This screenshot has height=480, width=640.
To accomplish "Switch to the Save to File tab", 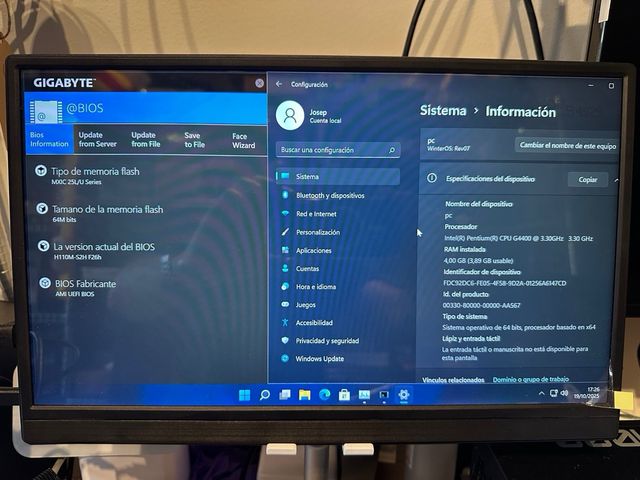I will [x=192, y=140].
